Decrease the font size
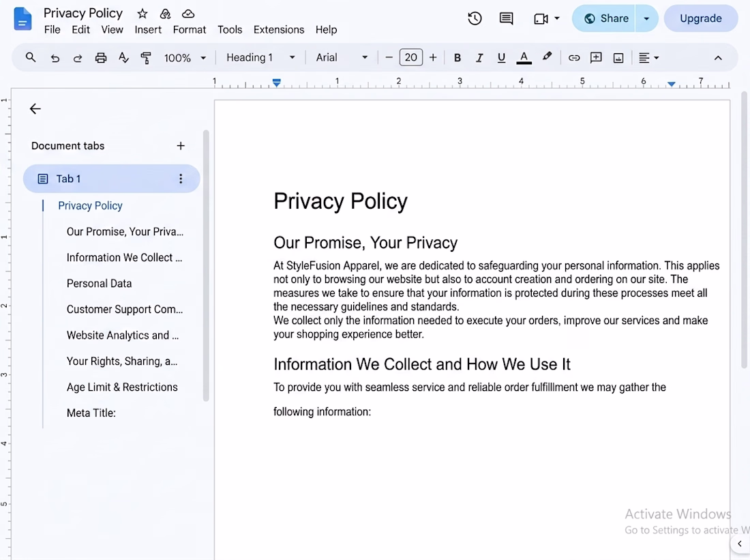Image resolution: width=750 pixels, height=560 pixels. coord(389,57)
